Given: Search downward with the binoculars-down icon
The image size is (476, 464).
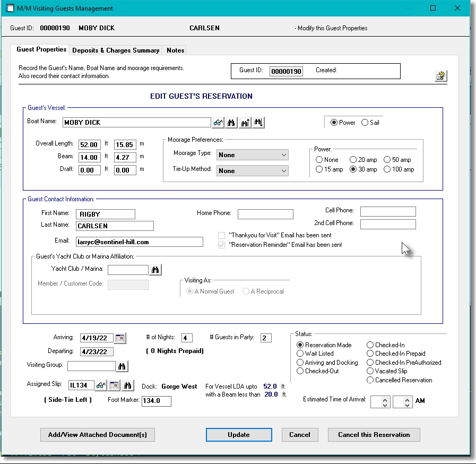Looking at the screenshot, I should click(x=258, y=122).
